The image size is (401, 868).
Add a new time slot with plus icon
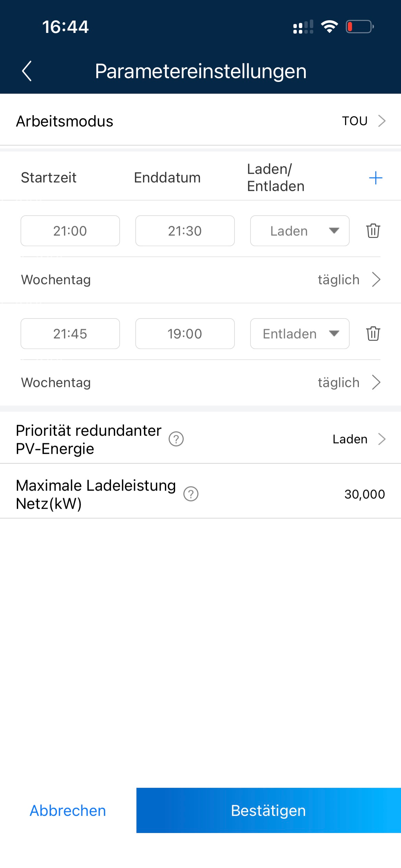coord(375,178)
